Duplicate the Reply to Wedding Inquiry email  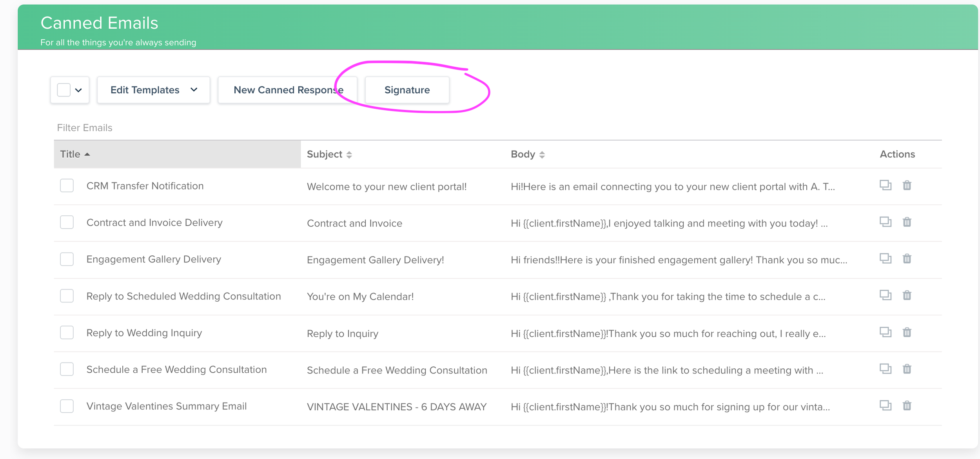(886, 332)
